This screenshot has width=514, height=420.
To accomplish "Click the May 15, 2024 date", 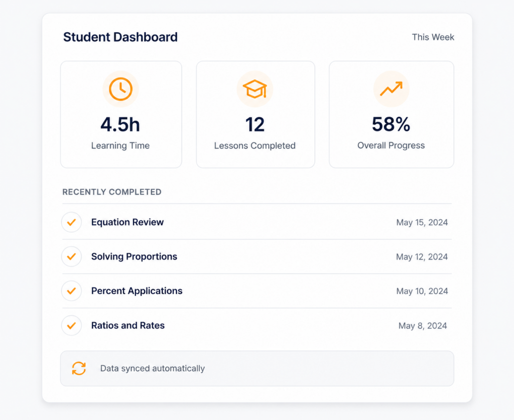I will [x=422, y=222].
